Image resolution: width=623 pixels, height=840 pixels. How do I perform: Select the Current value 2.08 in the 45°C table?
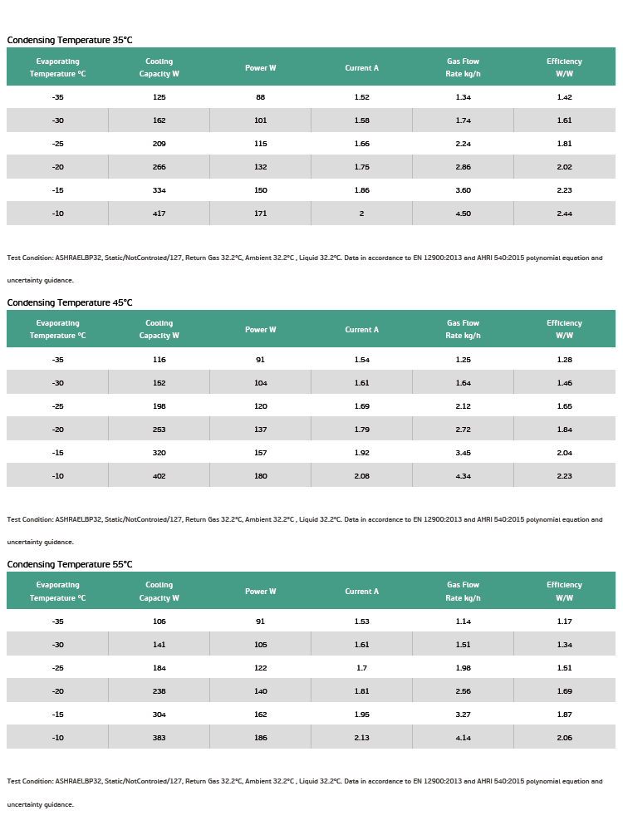click(x=361, y=476)
